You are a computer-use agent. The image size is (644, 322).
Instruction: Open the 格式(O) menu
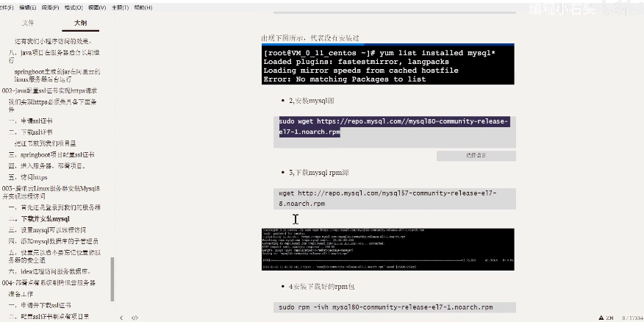(x=74, y=7)
